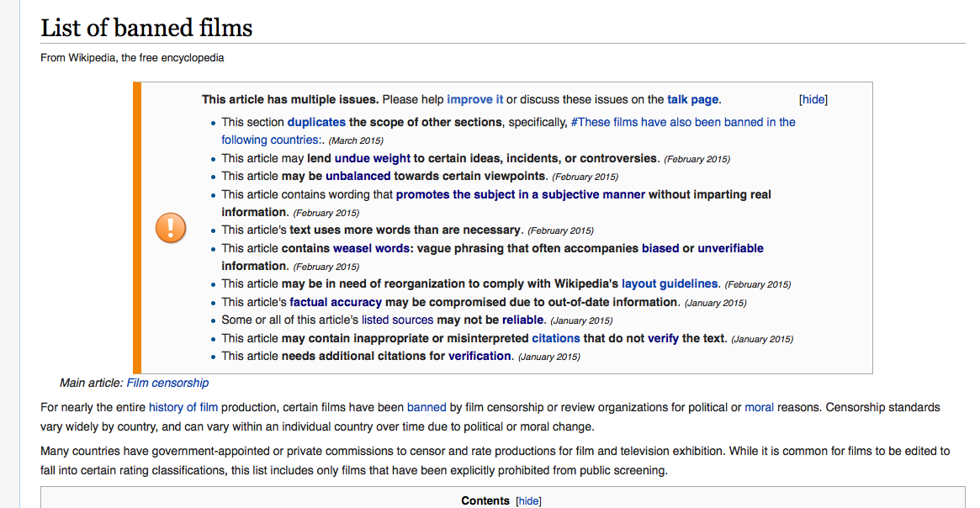Image resolution: width=980 pixels, height=508 pixels.
Task: Open the 'factual accuracy' link
Action: click(336, 302)
